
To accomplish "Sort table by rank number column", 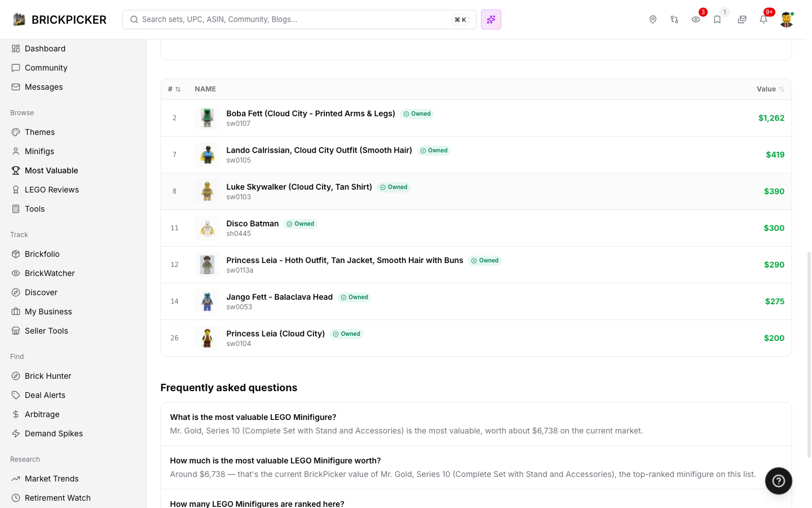I will [x=174, y=89].
